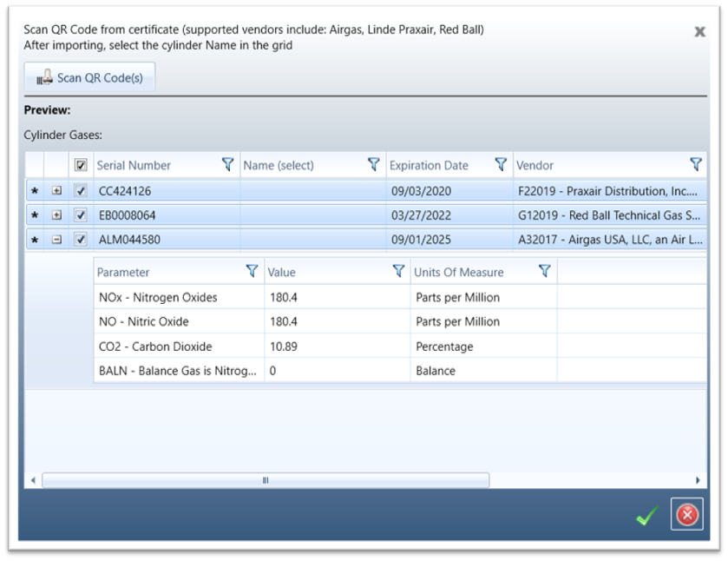Image resolution: width=728 pixels, height=561 pixels.
Task: Click the scrollbar right arrow
Action: [698, 480]
